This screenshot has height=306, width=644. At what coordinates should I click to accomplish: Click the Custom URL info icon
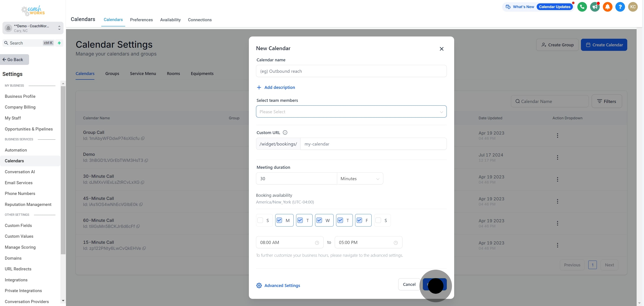coord(285,133)
